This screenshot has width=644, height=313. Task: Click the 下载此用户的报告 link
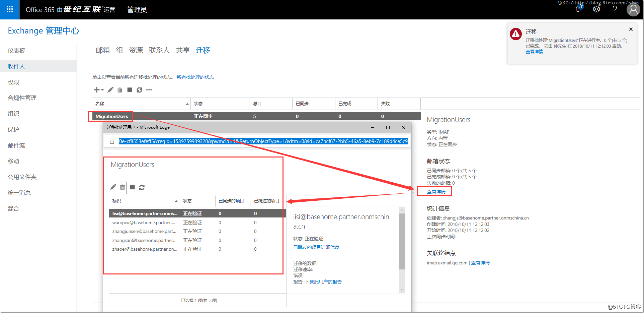coord(323,282)
